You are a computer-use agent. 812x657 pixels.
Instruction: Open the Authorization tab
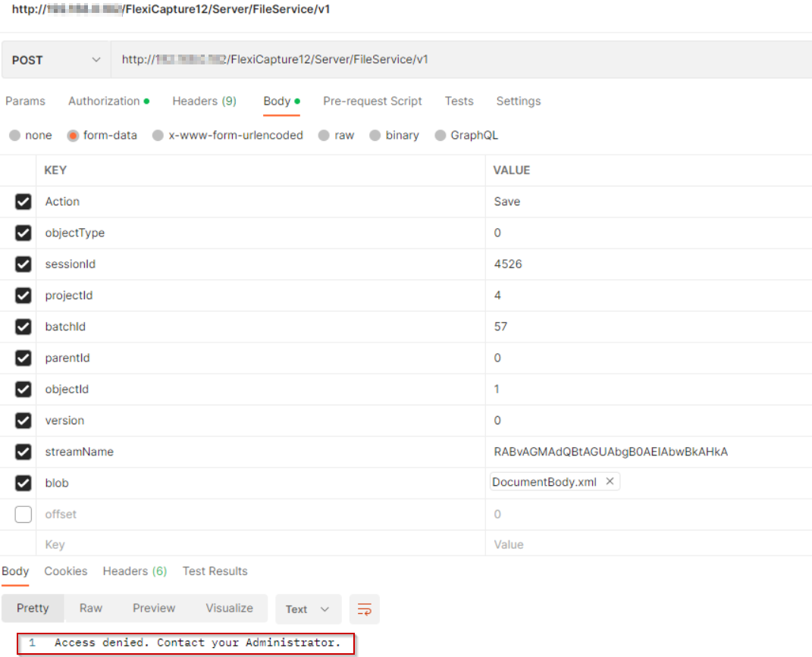[108, 101]
